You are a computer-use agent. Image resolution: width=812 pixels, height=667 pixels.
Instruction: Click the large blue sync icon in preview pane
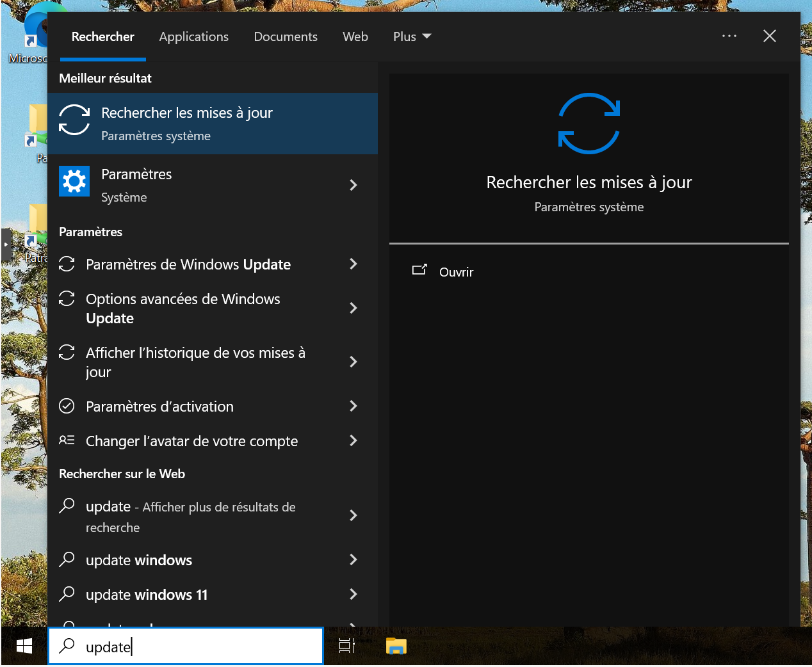(589, 124)
